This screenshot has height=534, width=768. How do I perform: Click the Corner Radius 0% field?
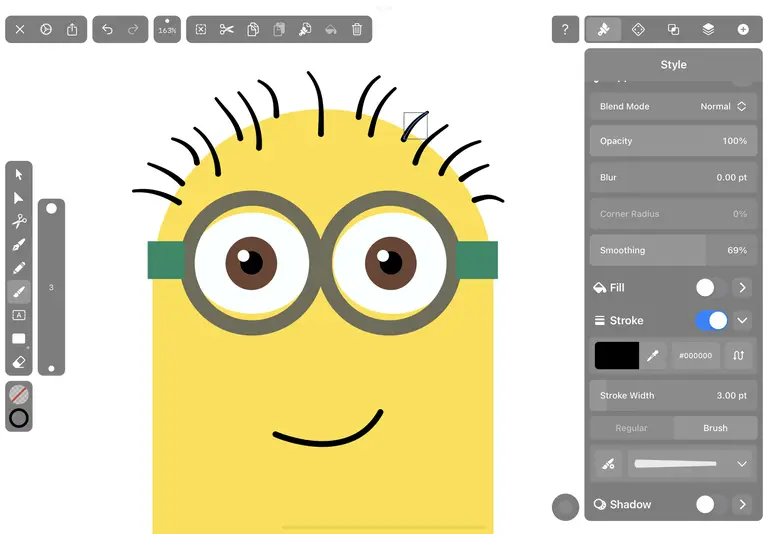tap(673, 214)
